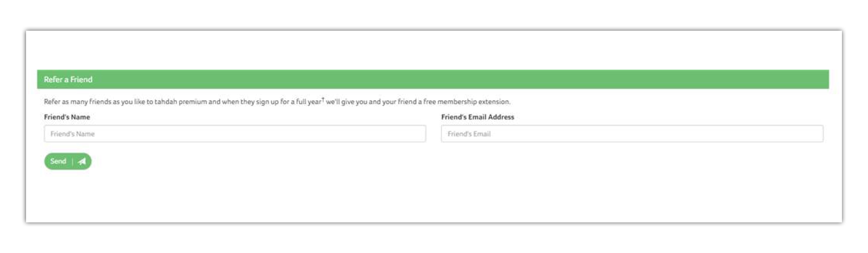Click right end of Friend's Email field
868x253 pixels.
[x=812, y=134]
